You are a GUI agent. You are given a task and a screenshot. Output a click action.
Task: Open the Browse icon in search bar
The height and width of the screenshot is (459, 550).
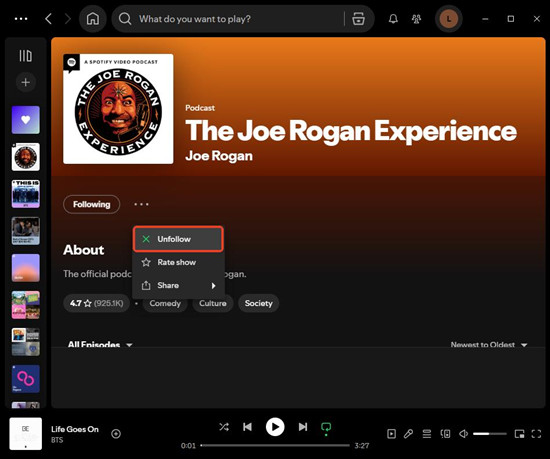358,19
